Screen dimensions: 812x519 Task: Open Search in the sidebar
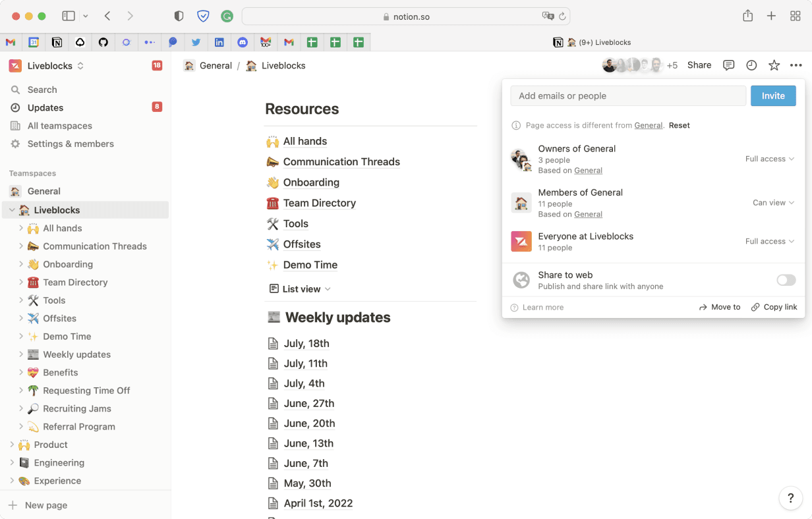[41, 89]
